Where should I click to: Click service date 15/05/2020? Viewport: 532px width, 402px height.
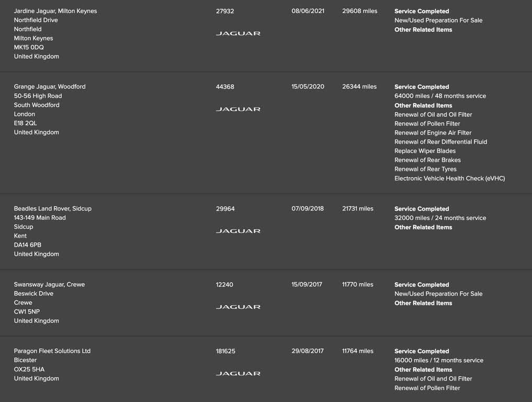[x=308, y=86]
